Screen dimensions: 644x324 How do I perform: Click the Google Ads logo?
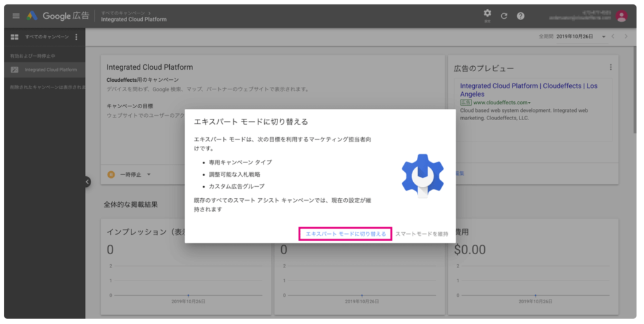coord(32,16)
